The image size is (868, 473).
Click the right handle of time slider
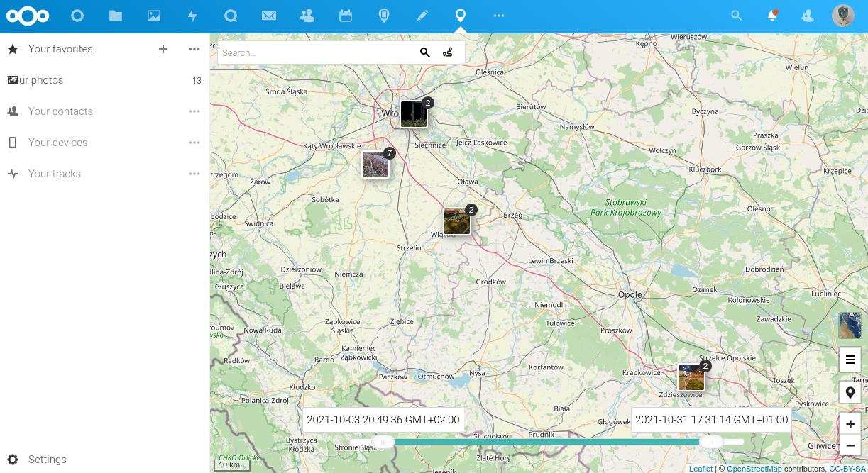(x=710, y=442)
